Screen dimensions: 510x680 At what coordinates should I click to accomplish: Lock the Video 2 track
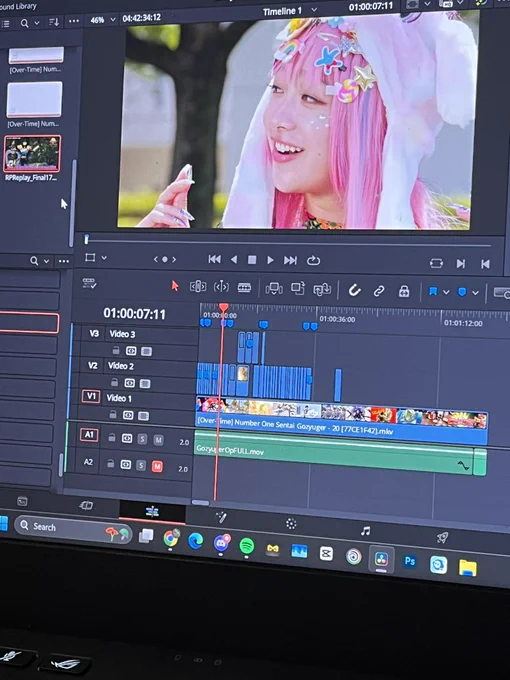pyautogui.click(x=114, y=382)
